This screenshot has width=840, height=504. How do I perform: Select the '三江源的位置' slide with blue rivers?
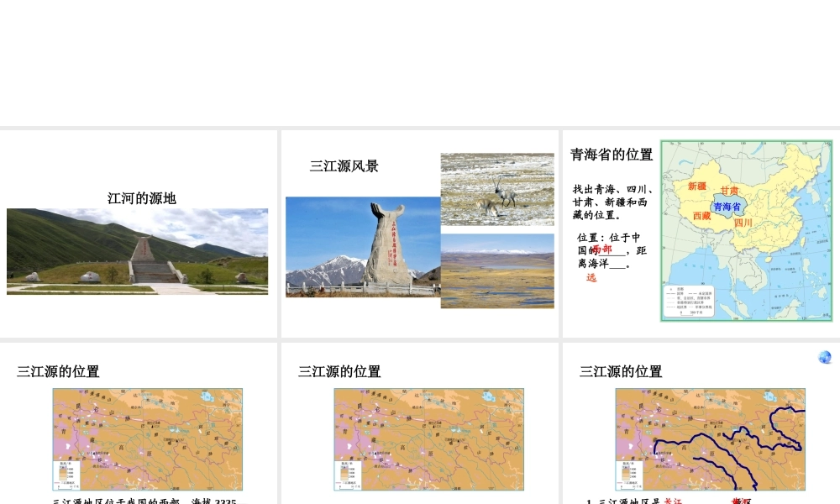click(x=701, y=423)
